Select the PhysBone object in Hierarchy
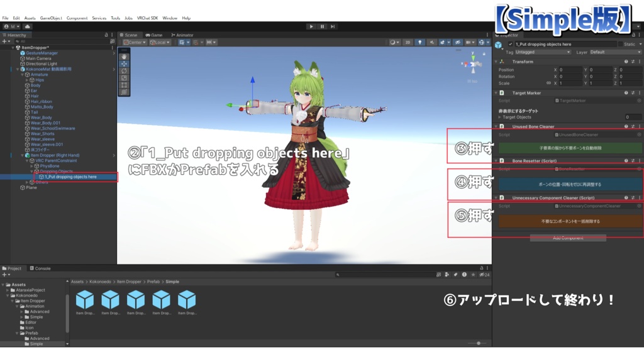The height and width of the screenshot is (362, 644). point(50,166)
